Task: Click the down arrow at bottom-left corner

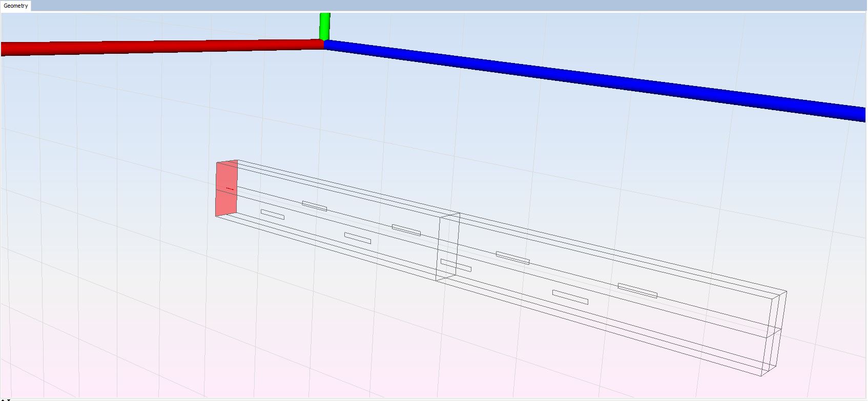Action: [9, 399]
